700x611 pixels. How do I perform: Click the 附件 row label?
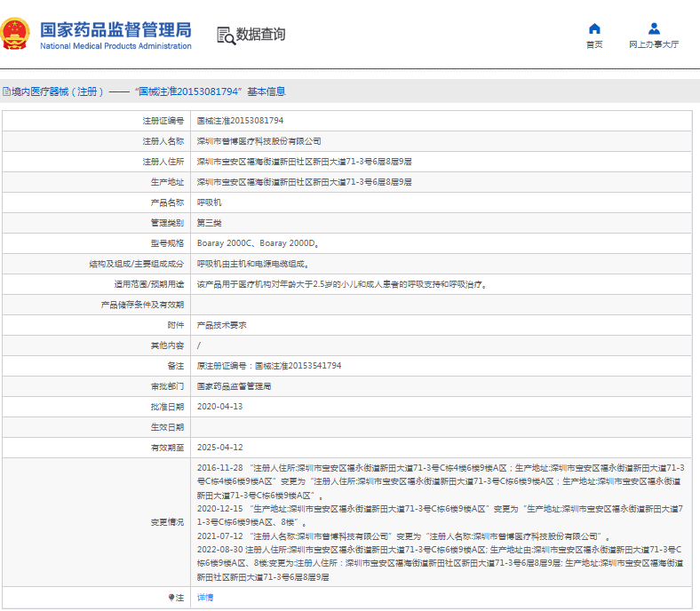click(x=176, y=325)
